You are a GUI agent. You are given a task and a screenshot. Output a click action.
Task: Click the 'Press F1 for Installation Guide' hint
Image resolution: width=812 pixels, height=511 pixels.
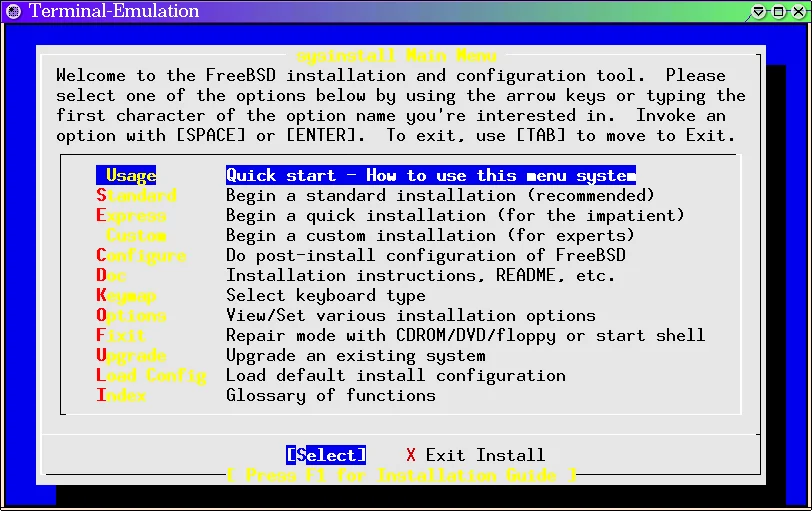pyautogui.click(x=401, y=475)
